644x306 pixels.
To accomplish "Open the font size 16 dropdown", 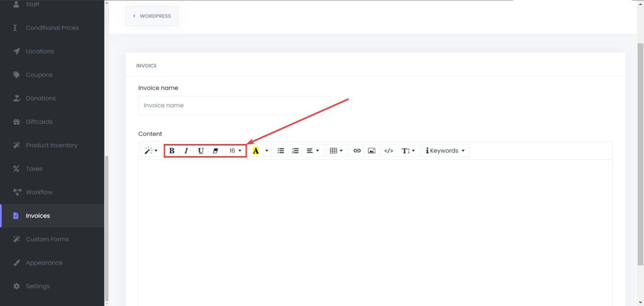I will coord(236,151).
